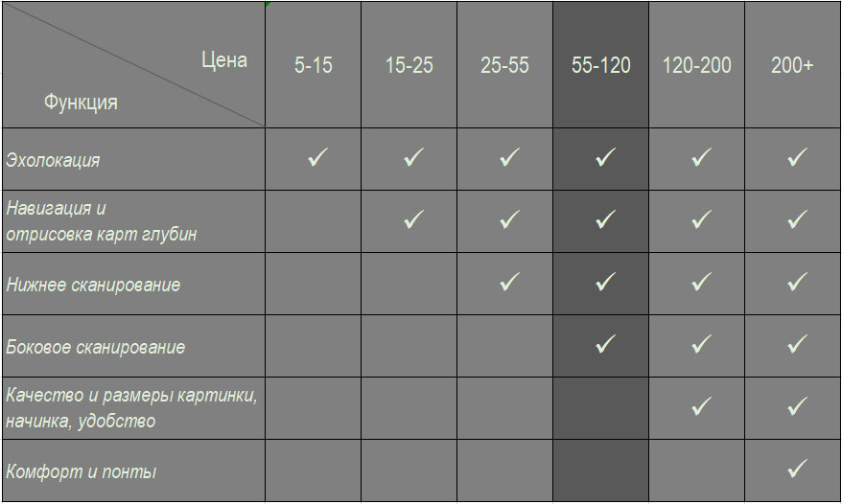
Task: Click the Навигация и отрисовка карт глубин label
Action: pos(102,221)
